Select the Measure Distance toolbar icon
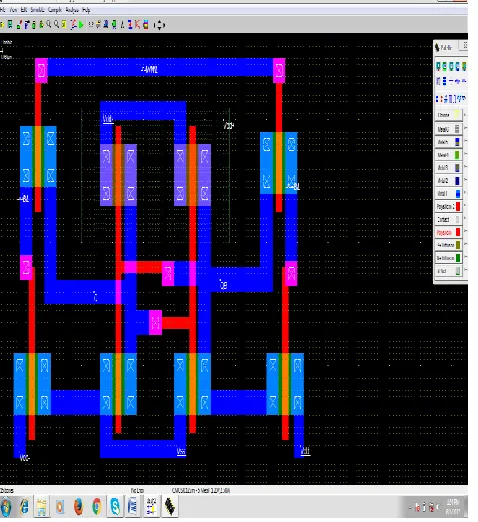This screenshot has width=478, height=522. click(x=91, y=25)
